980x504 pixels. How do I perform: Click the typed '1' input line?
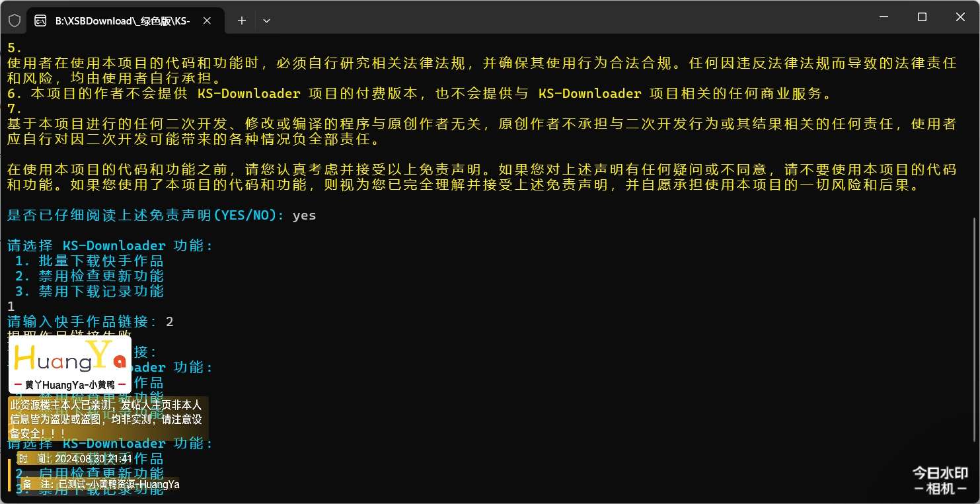[11, 306]
